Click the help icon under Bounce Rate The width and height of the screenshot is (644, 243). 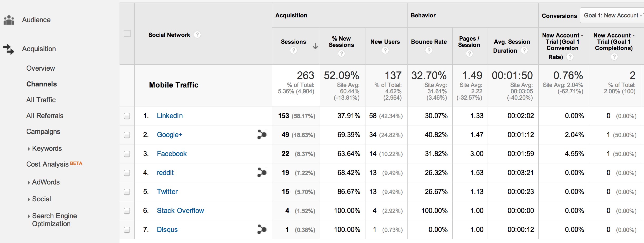click(x=429, y=50)
